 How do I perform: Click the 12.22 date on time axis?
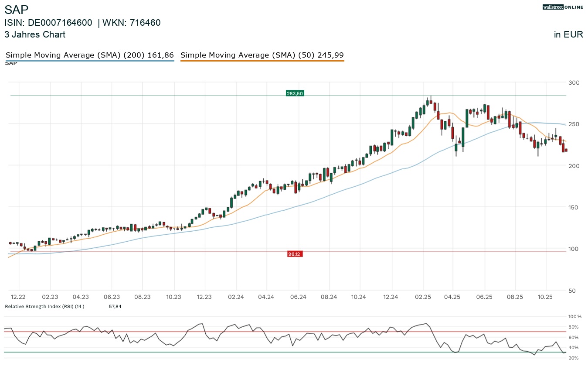(19, 297)
